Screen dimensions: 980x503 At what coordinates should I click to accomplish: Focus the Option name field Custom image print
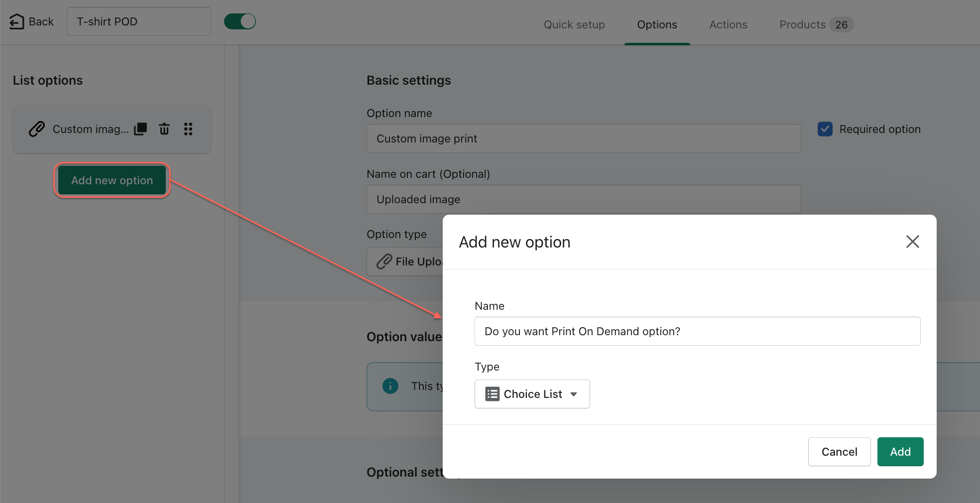584,138
